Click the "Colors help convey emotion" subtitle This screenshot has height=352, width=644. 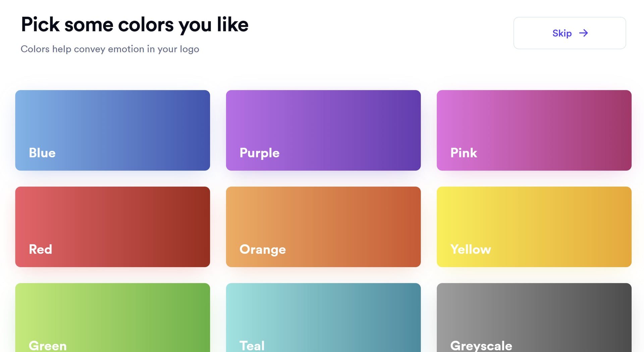(110, 49)
